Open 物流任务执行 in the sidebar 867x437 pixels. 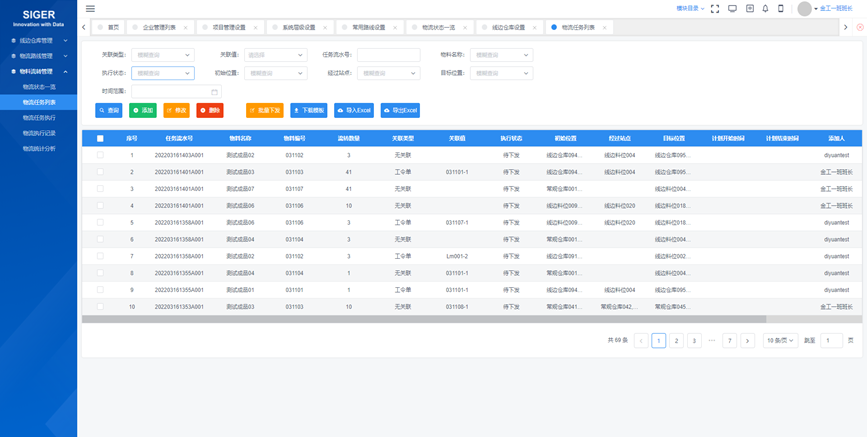click(39, 118)
